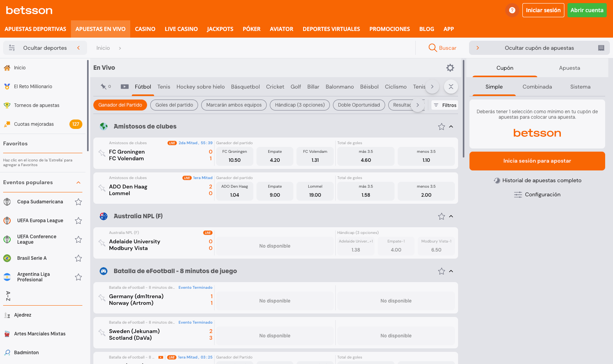
Task: Switch to the Apuesta tab
Action: coord(569,68)
